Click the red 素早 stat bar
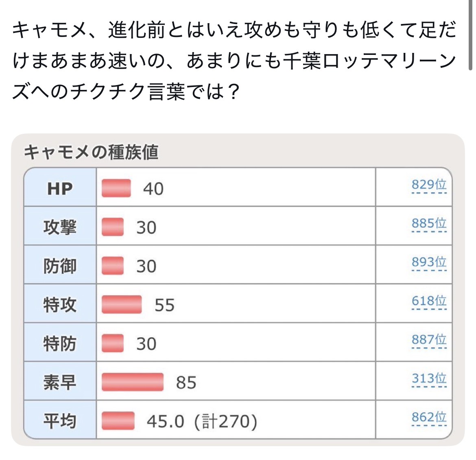The height and width of the screenshot is (460, 476). tap(133, 382)
